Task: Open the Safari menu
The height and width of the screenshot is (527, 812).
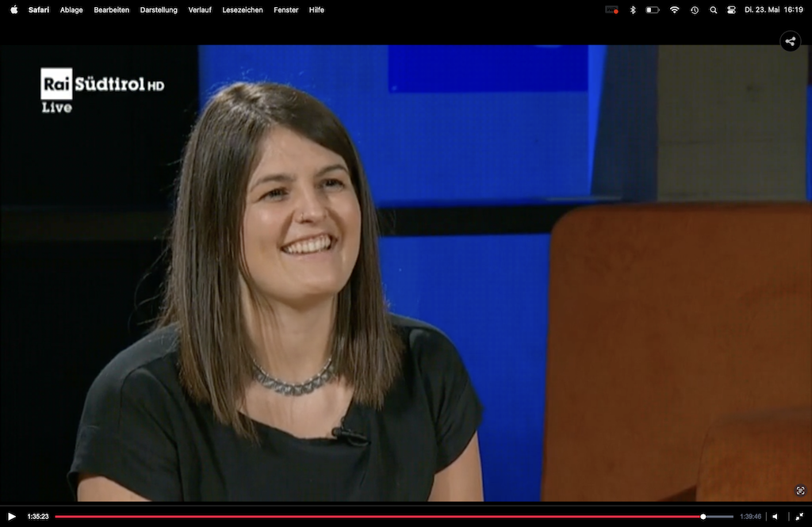Action: click(39, 10)
